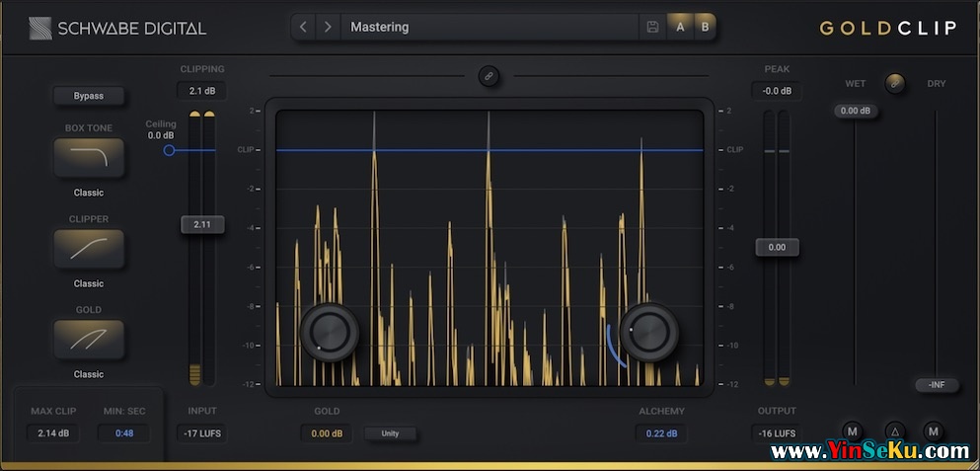
Task: Switch to preset state B
Action: point(705,28)
